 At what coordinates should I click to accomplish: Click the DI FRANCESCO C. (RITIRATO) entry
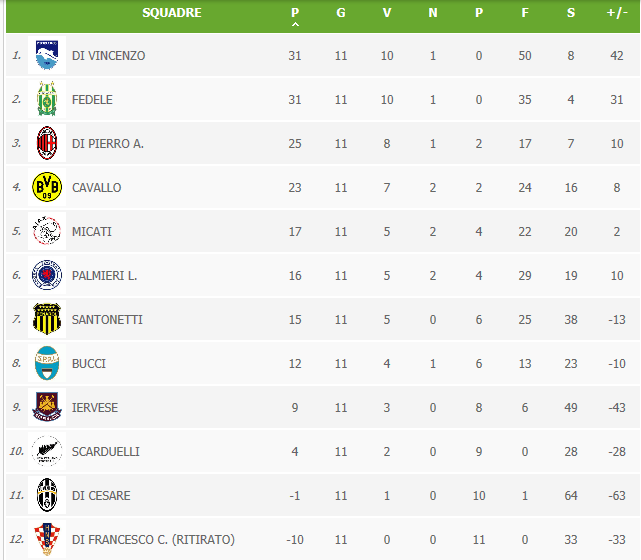pyautogui.click(x=153, y=540)
